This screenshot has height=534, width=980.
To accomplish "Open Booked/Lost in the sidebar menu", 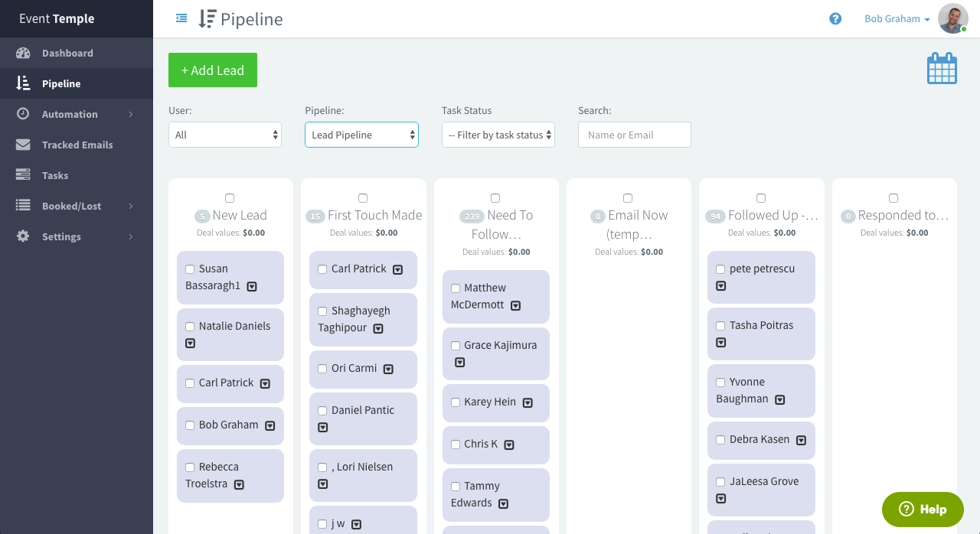I will pos(71,206).
